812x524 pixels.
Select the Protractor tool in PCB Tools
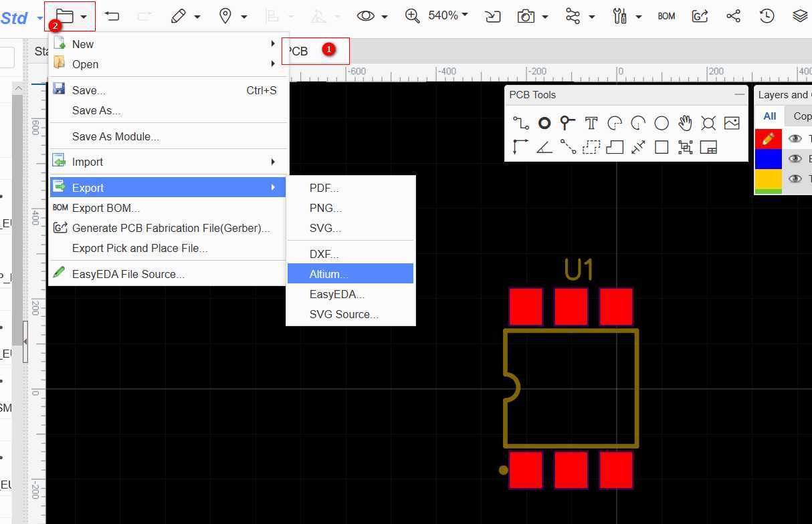click(544, 147)
